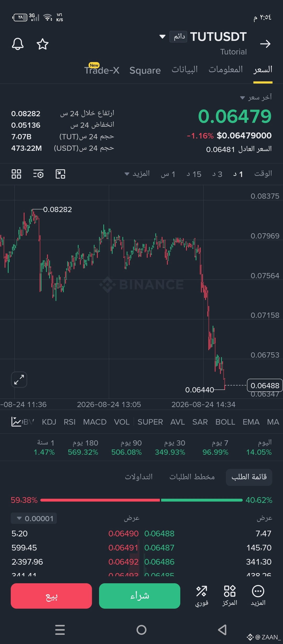Expand the المزيد timeframe dropdown
The width and height of the screenshot is (283, 644).
[137, 174]
